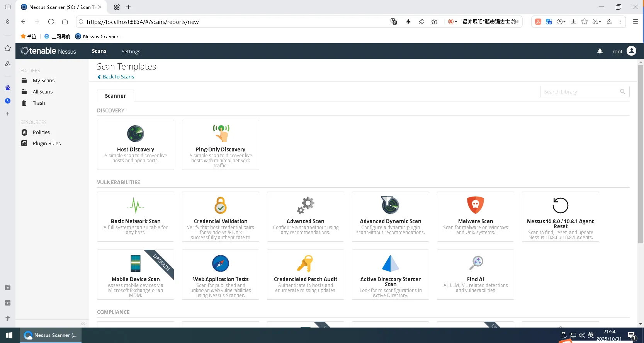Click the Windows Start button
644x343 pixels.
[x=9, y=335]
